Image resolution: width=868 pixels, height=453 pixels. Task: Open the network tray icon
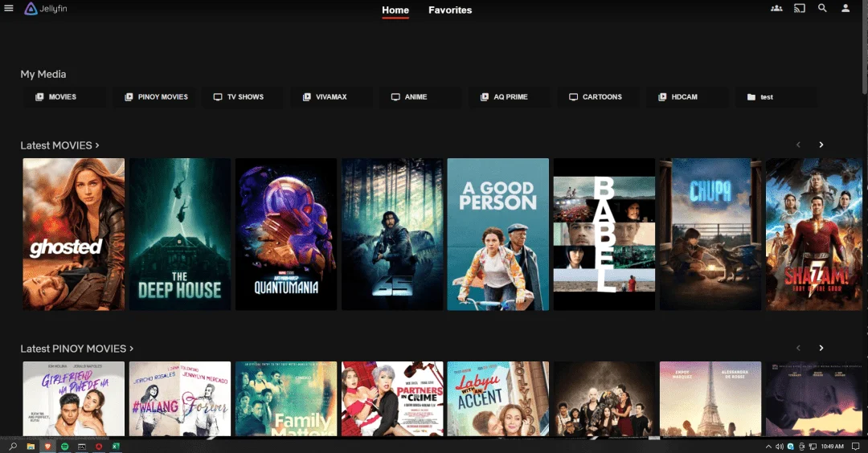[x=813, y=447]
